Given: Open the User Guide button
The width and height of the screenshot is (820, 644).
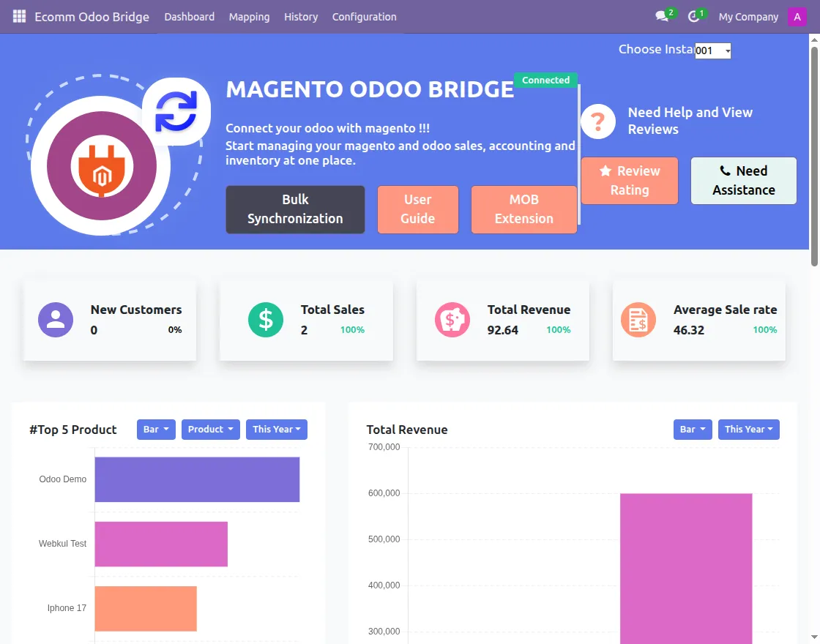Looking at the screenshot, I should [x=418, y=209].
